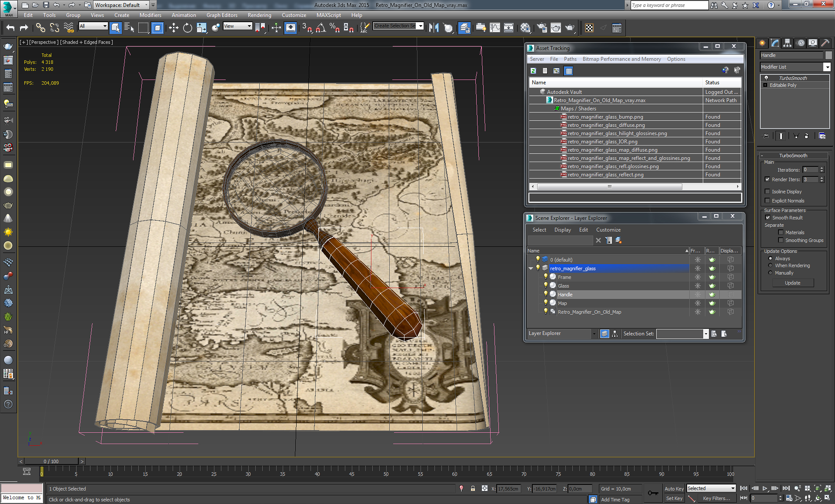Open Selection Set dropdown in Scene Explorer
The image size is (835, 504).
tap(705, 334)
